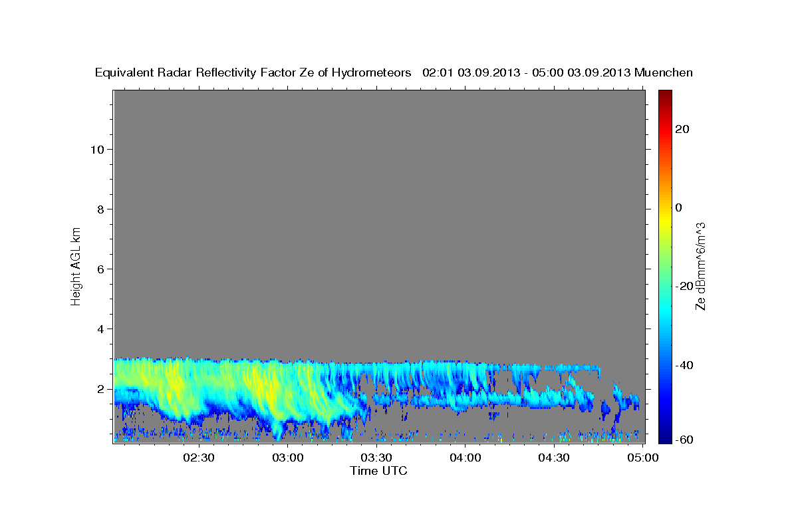Image resolution: width=798 pixels, height=532 pixels.
Task: Click the small blue cloud patch before 05:00
Action: tap(605, 408)
